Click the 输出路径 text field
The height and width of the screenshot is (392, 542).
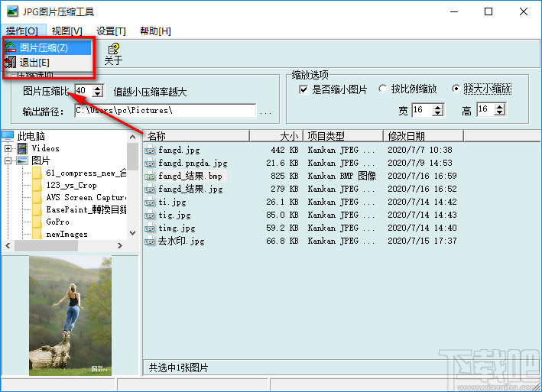coord(165,111)
